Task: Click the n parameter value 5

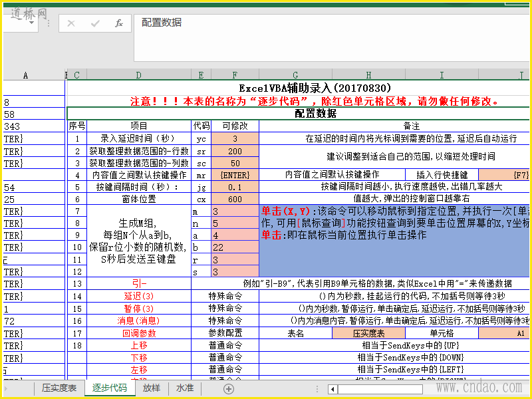Action: coord(235,223)
